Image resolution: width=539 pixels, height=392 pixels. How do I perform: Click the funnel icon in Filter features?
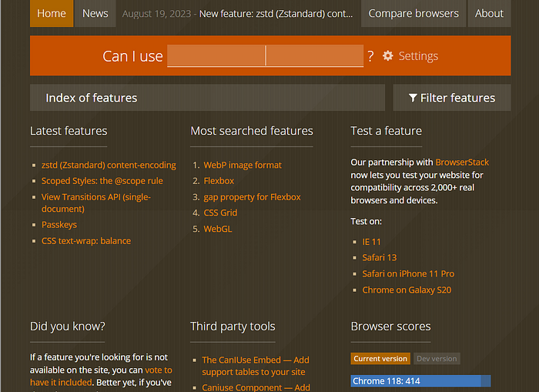click(413, 98)
